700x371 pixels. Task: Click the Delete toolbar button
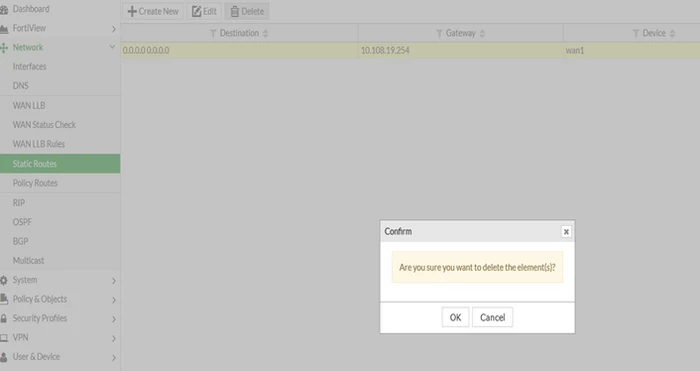247,11
